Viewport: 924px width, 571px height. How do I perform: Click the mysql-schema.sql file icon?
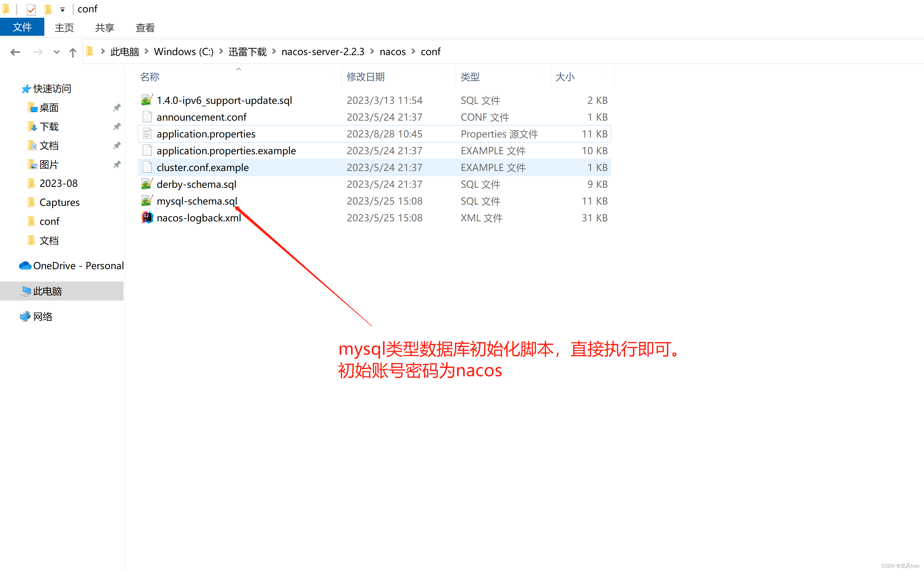[147, 200]
